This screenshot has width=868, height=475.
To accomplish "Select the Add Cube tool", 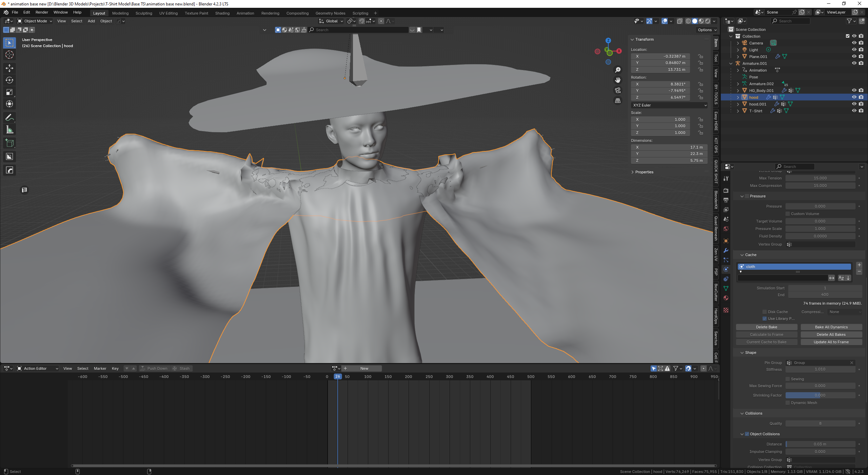I will pyautogui.click(x=9, y=143).
